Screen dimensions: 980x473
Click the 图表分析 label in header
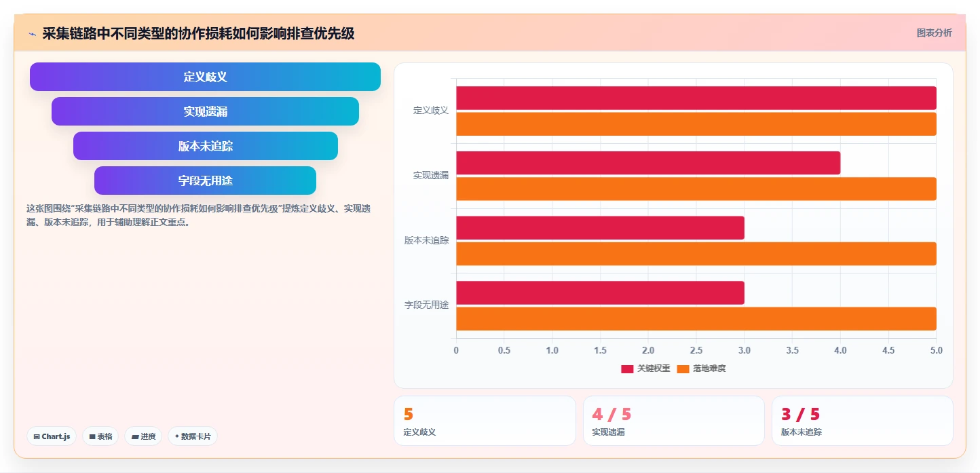tap(934, 33)
